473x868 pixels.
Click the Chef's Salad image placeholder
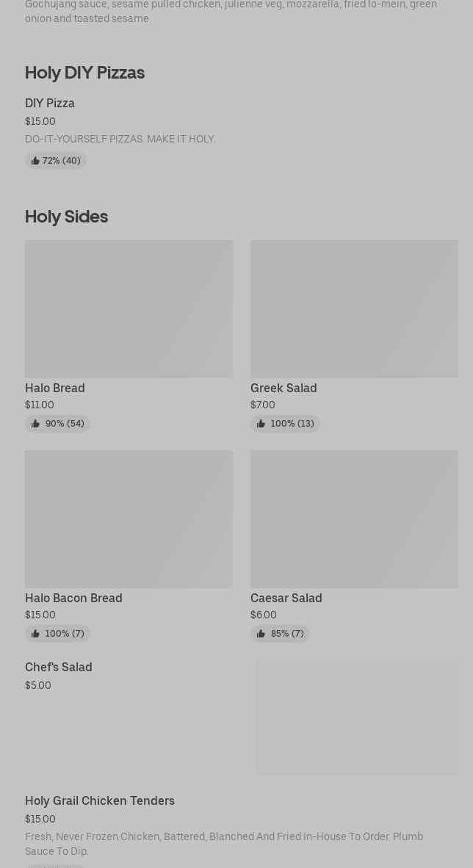pos(357,717)
